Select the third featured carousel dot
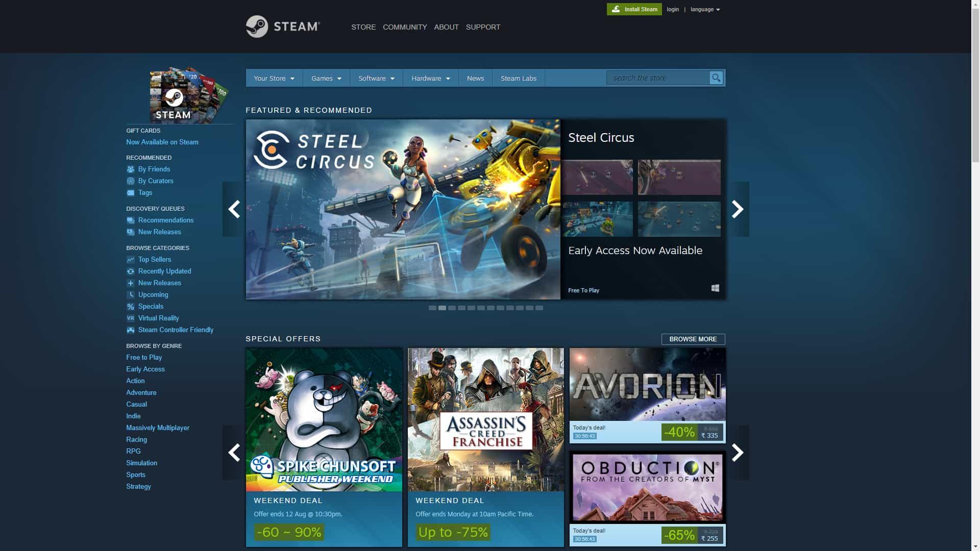980x551 pixels. (452, 308)
